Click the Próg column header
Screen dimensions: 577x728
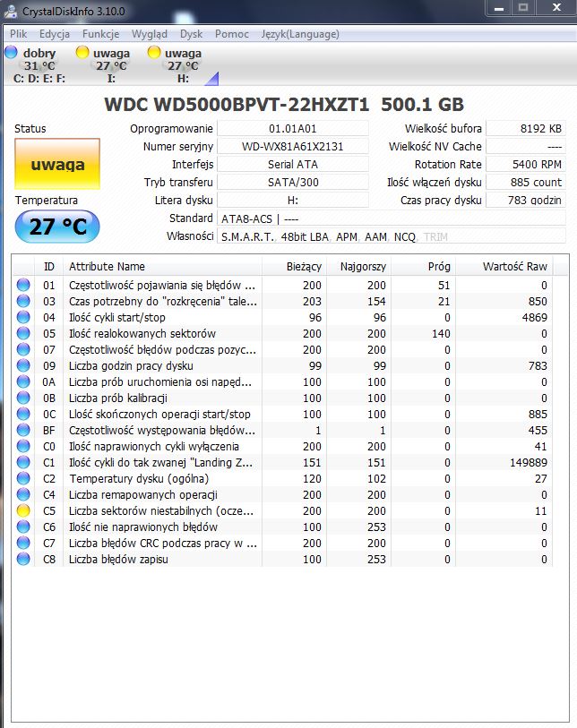point(423,267)
